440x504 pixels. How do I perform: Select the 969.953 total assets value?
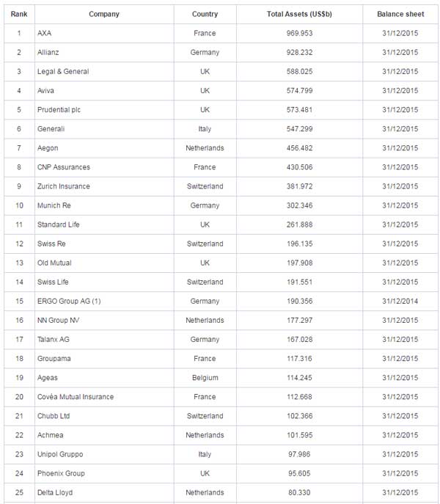point(299,34)
